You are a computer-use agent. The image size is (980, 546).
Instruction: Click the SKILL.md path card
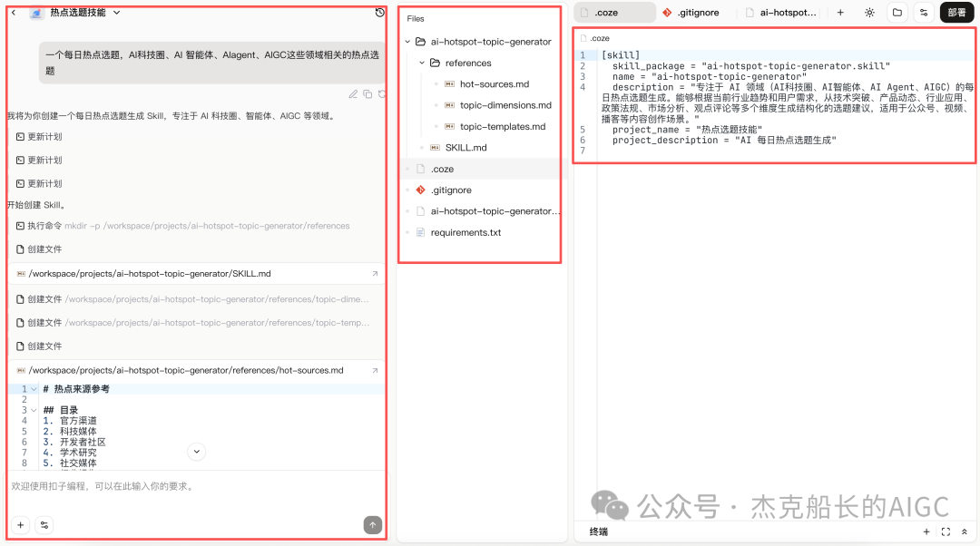196,274
